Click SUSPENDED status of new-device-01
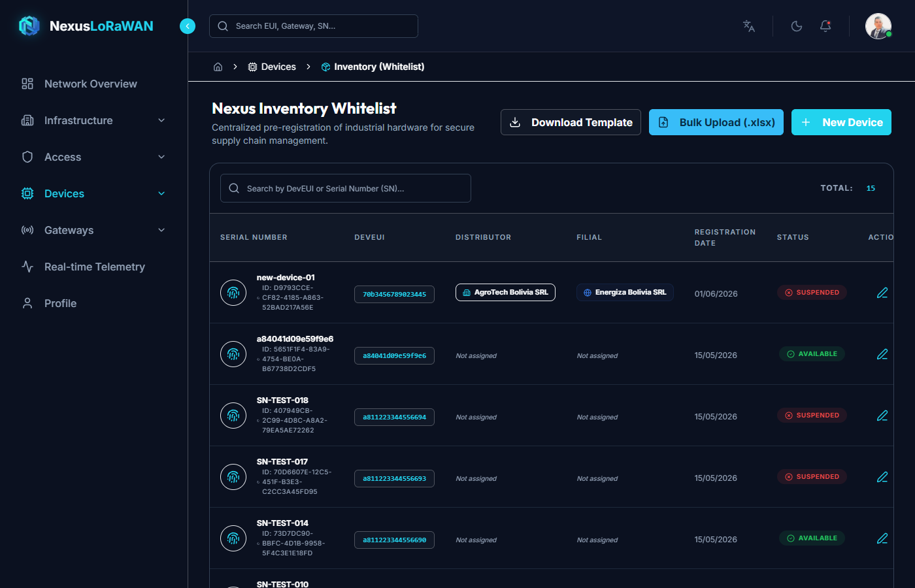The width and height of the screenshot is (915, 588). [812, 292]
